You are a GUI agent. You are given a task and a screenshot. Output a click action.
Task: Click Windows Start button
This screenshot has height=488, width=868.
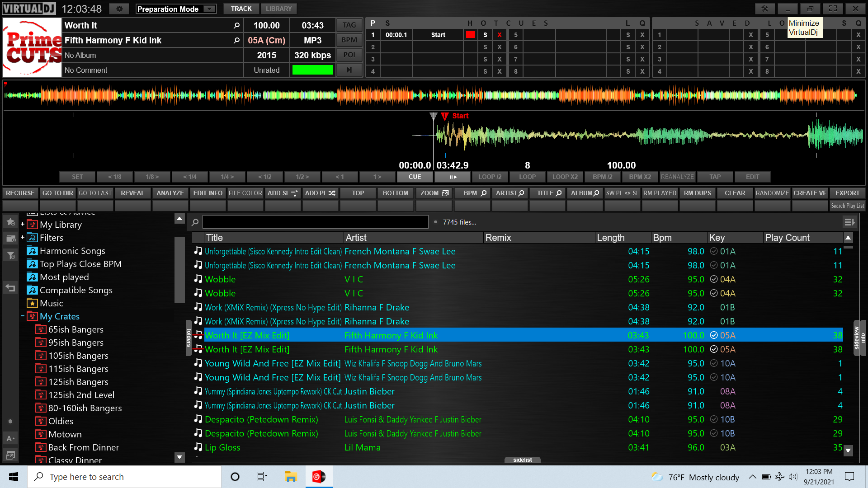coord(14,477)
